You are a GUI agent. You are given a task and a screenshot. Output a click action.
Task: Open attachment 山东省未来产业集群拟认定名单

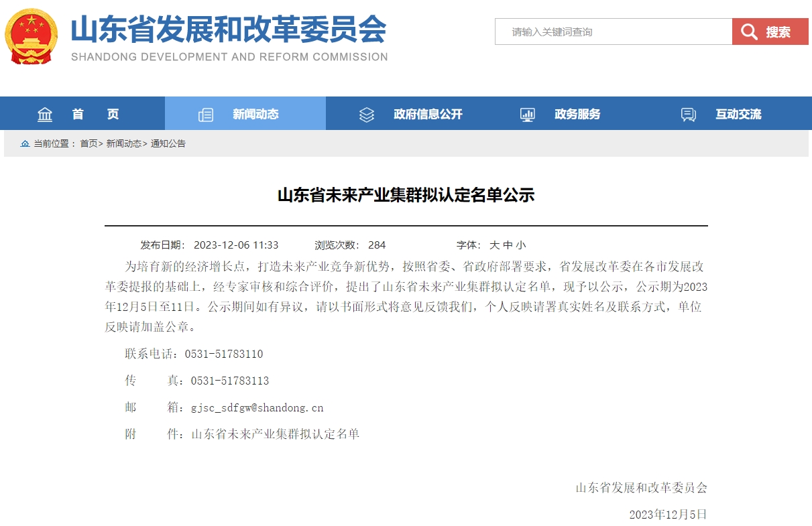(276, 434)
